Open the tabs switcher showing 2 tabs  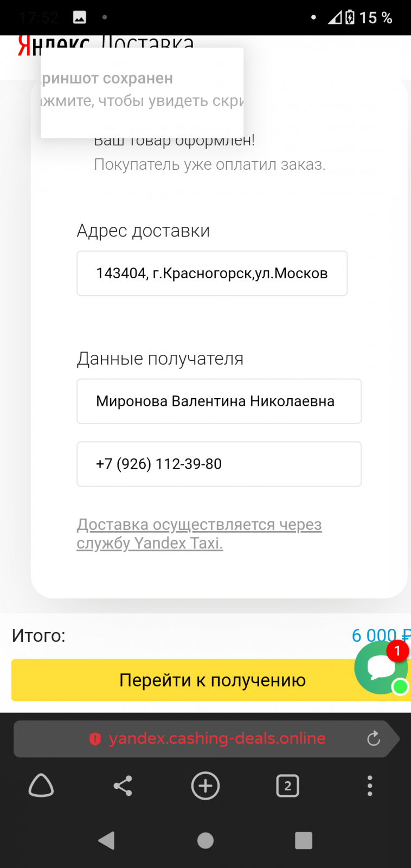(288, 786)
